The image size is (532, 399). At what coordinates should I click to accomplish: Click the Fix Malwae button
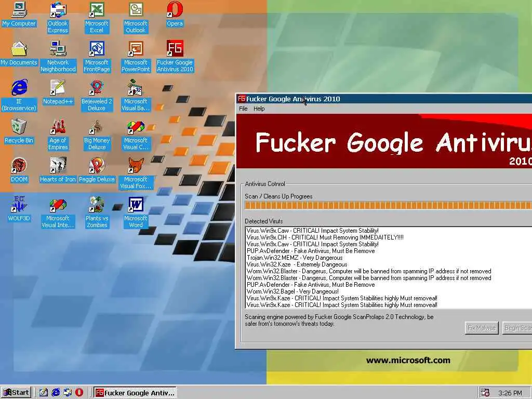(x=482, y=328)
